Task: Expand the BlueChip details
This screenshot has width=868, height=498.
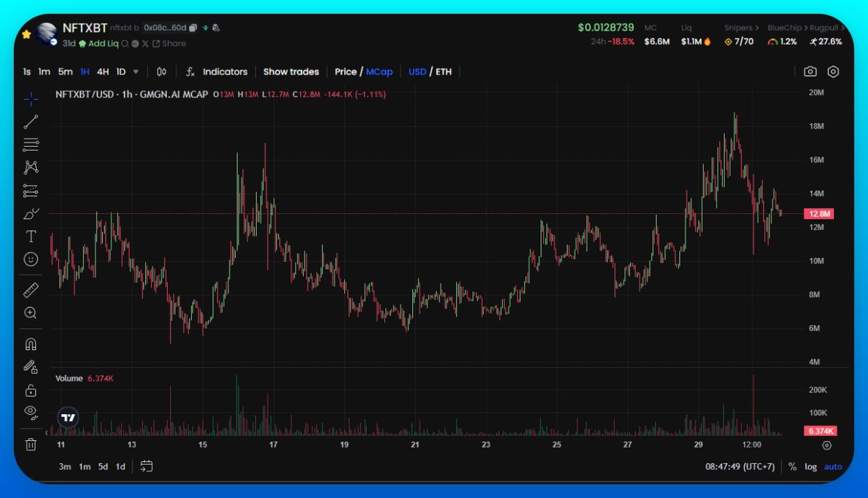Action: pyautogui.click(x=788, y=28)
